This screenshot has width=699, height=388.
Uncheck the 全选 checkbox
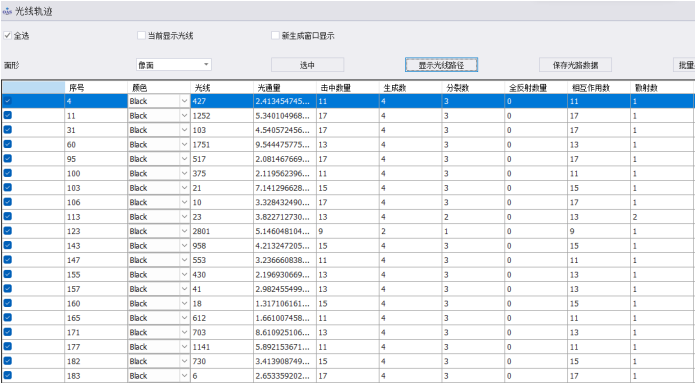click(8, 35)
